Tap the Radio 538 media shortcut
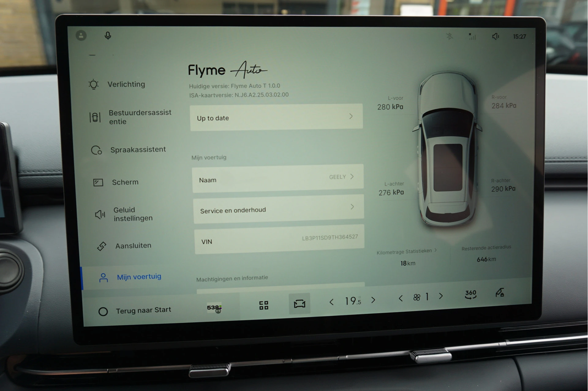The image size is (588, 391). [214, 308]
